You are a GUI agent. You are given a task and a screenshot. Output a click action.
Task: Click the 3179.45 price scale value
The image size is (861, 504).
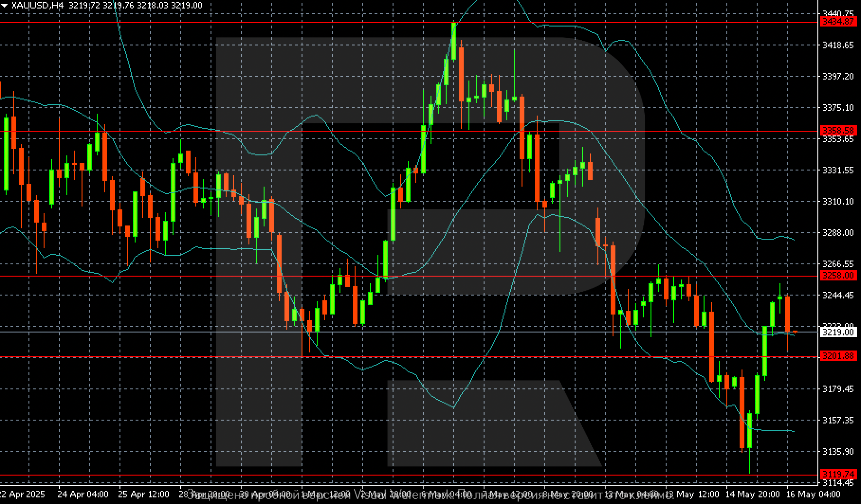838,389
